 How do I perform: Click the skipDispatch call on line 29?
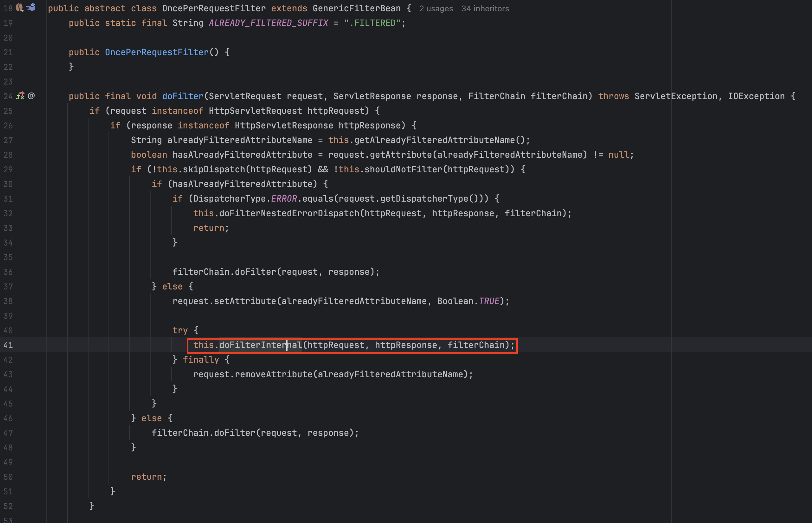click(214, 169)
